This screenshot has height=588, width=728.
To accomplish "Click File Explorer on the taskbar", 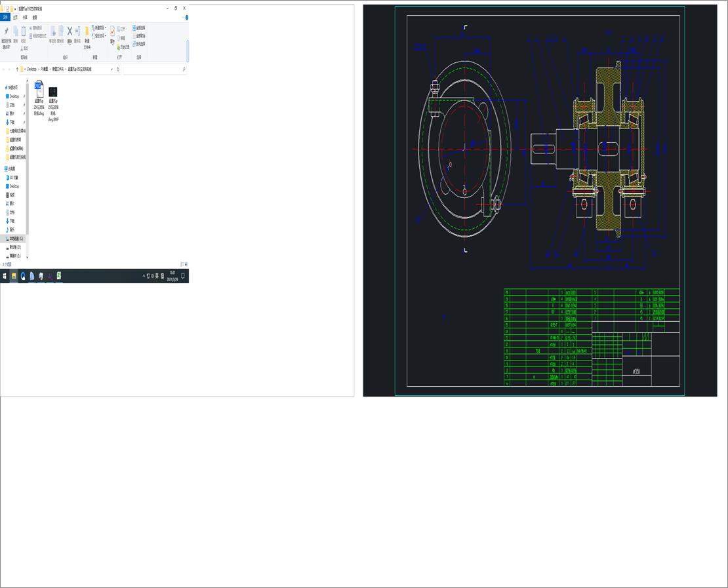I will 14,276.
